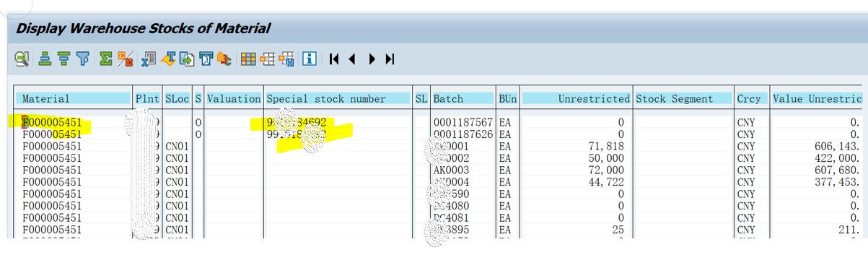Select the Stock Segment column header

[683, 99]
